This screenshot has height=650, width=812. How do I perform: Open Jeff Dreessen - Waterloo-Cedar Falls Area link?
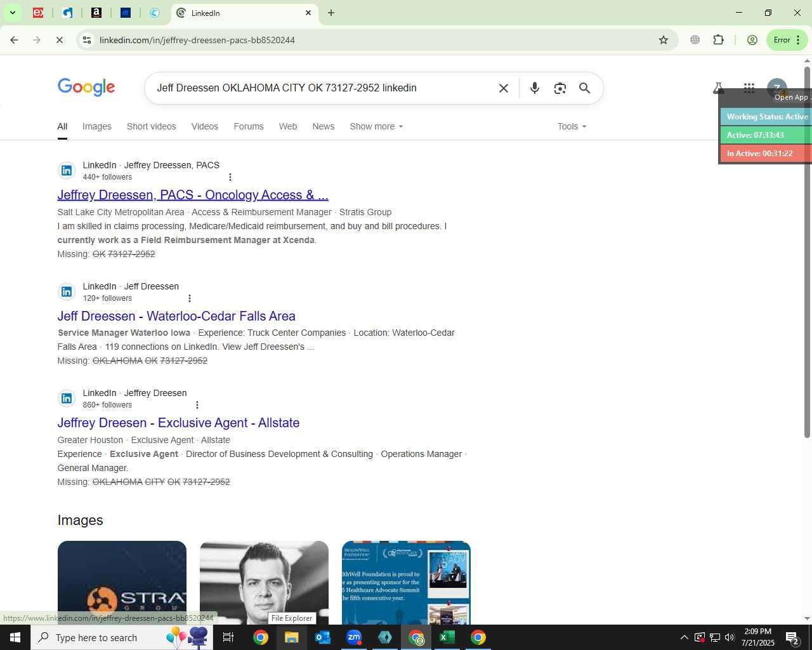176,316
